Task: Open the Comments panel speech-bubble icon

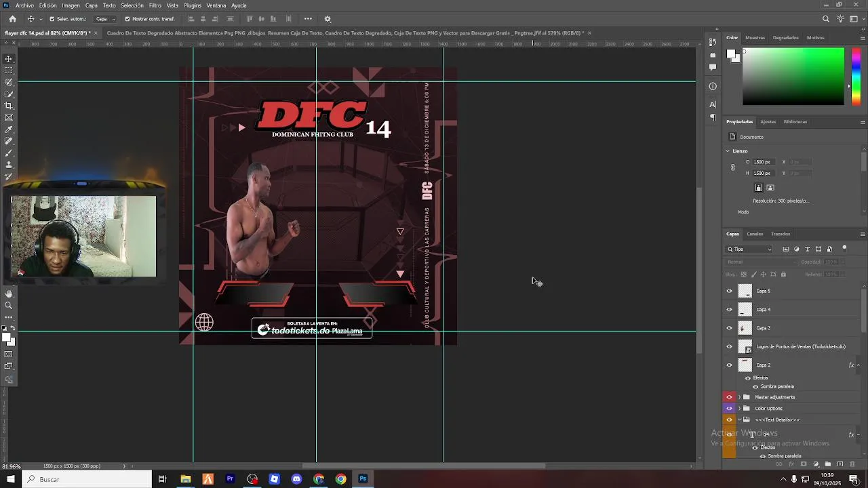Action: click(x=713, y=67)
